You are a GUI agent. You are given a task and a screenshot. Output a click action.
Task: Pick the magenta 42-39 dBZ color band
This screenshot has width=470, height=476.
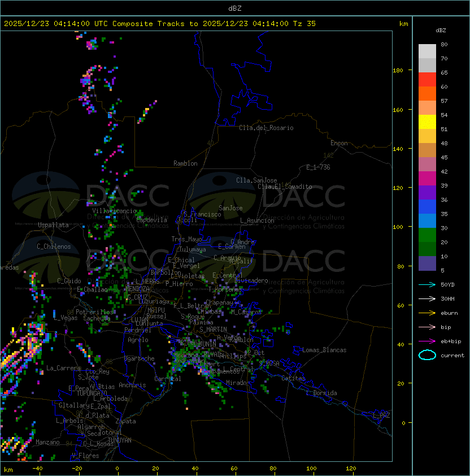pos(427,179)
